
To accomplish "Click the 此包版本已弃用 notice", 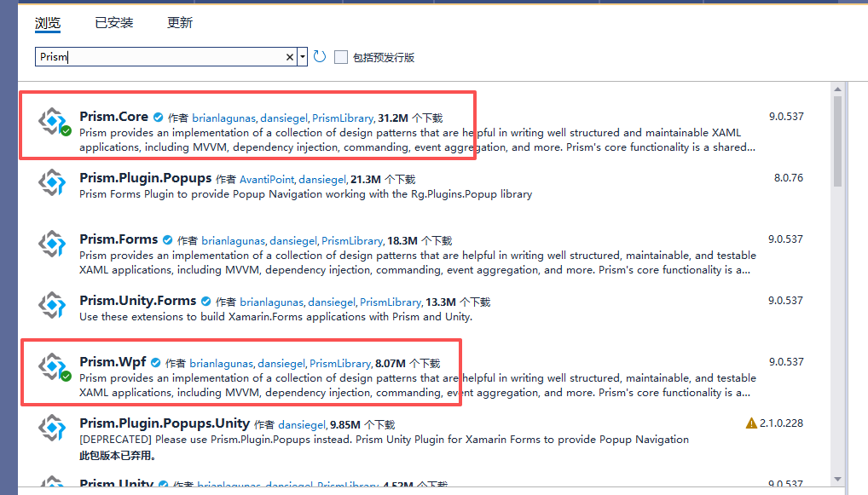I will pos(118,456).
